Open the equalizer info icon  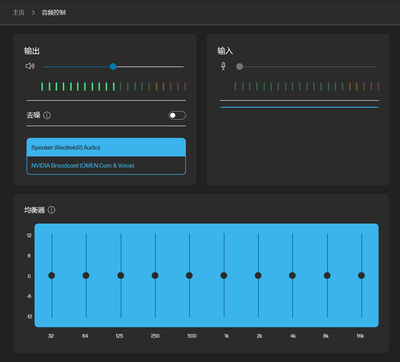click(51, 210)
